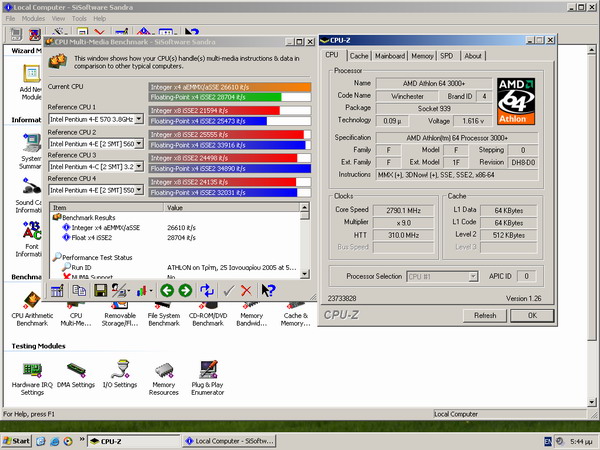The image size is (600, 450).
Task: Open Processor Selection CPU #1 dropdown
Action: (x=473, y=276)
